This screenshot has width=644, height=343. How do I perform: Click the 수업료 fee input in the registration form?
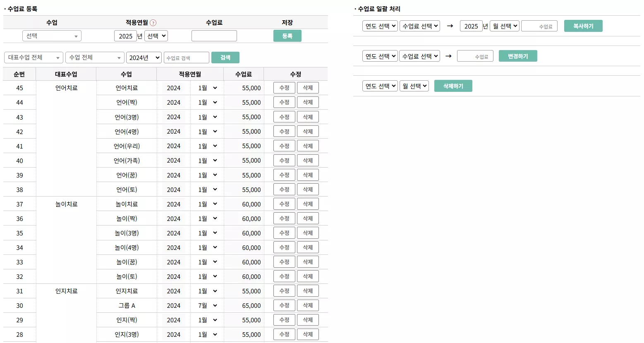[x=214, y=36]
